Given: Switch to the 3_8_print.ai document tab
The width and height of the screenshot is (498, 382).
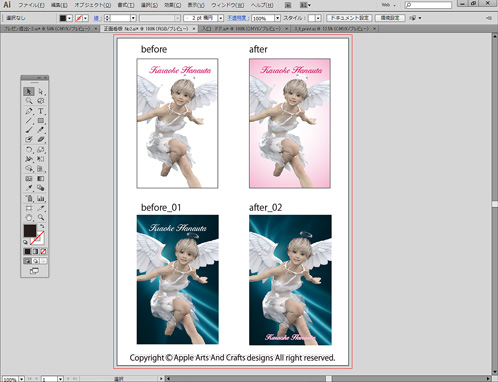Looking at the screenshot, I should pyautogui.click(x=332, y=29).
